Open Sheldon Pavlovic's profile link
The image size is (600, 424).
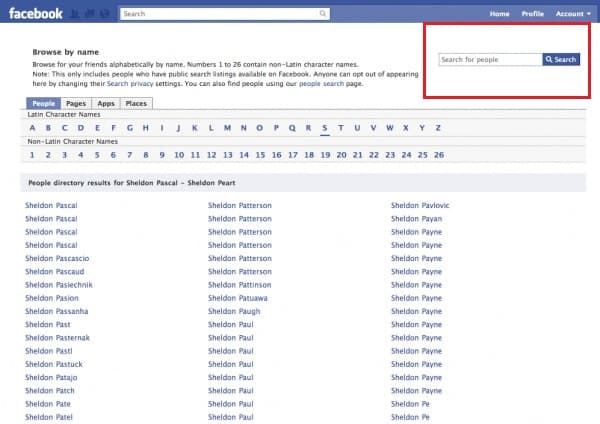coord(420,205)
